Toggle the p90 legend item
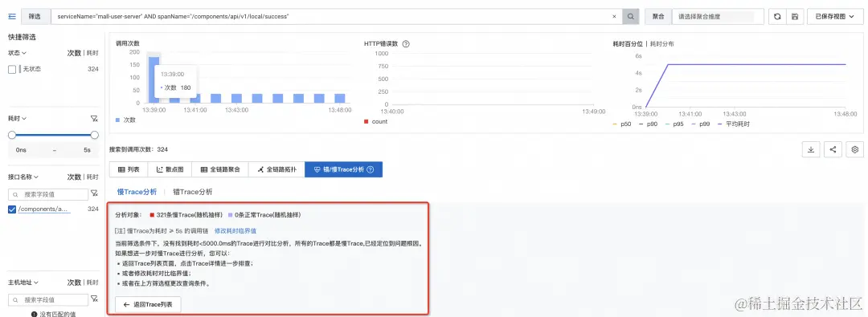Image resolution: width=868 pixels, height=317 pixels. pyautogui.click(x=649, y=124)
